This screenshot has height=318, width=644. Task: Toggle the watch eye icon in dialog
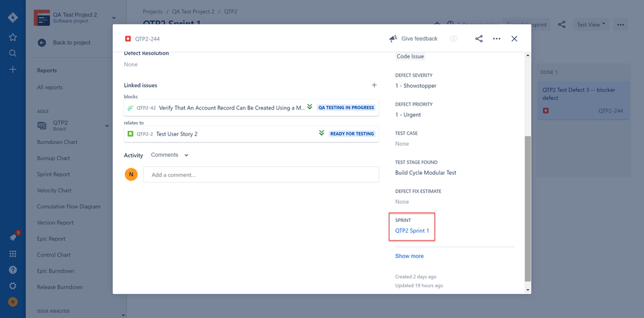[453, 39]
